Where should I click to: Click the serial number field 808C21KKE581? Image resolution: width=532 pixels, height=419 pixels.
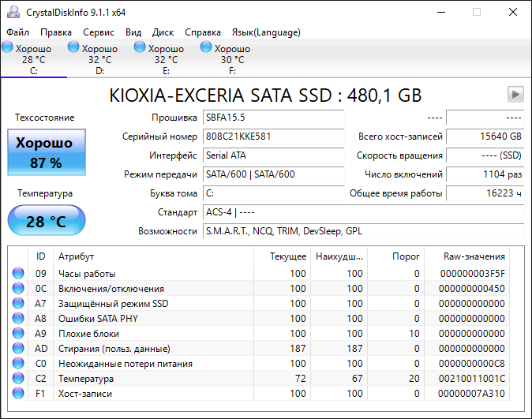click(x=273, y=137)
